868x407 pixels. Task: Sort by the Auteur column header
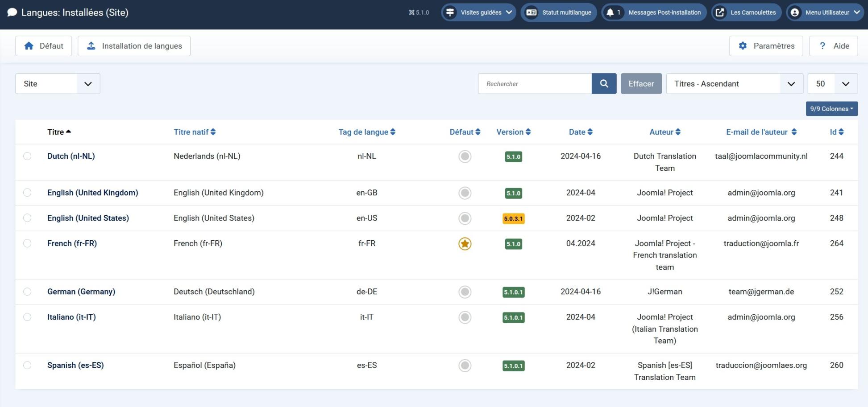665,132
